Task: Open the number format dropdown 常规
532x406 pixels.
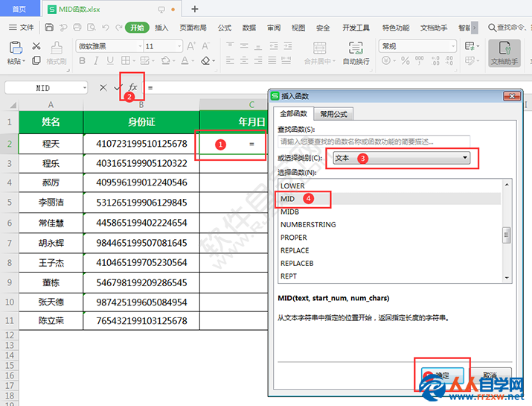Action: pos(452,46)
